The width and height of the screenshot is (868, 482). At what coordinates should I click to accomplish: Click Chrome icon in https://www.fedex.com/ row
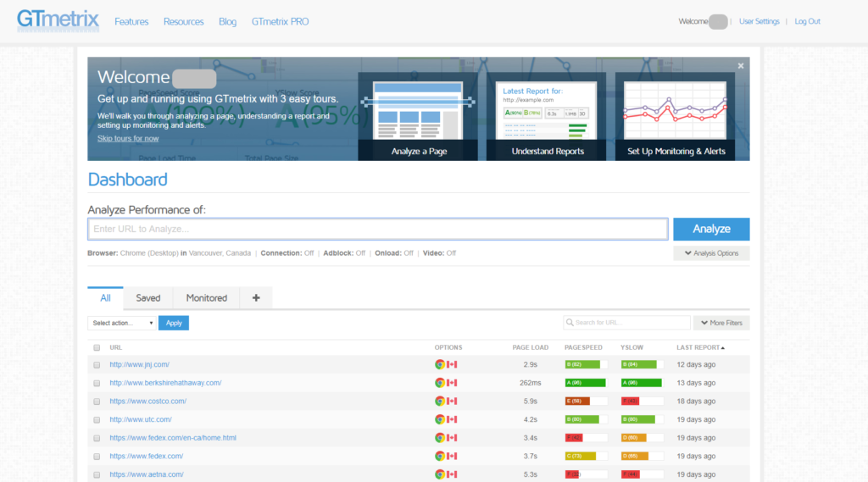(x=440, y=456)
